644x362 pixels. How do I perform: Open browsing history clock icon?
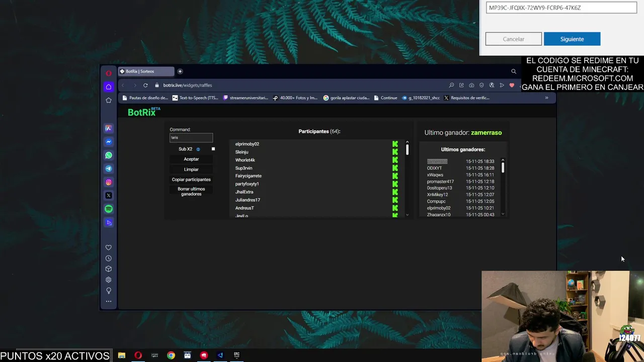coord(108,258)
